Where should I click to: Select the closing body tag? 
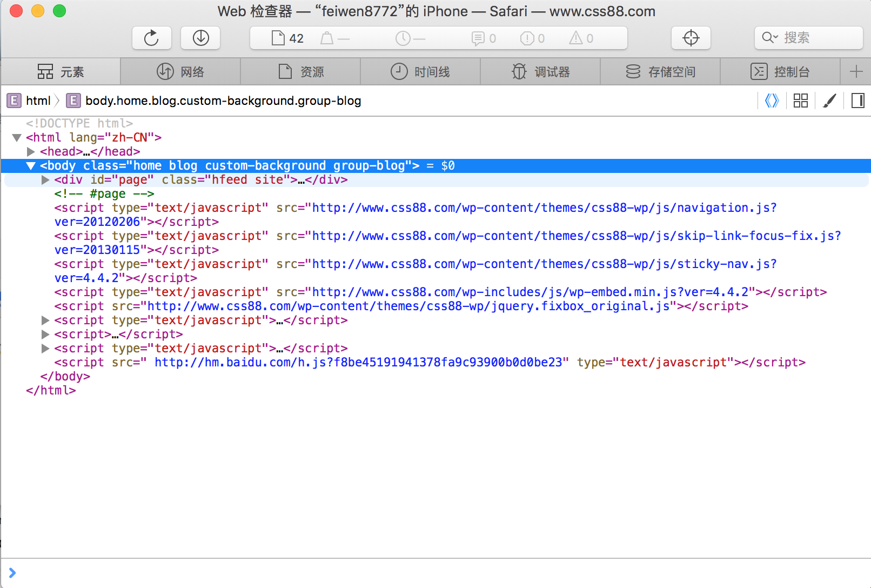coord(65,376)
